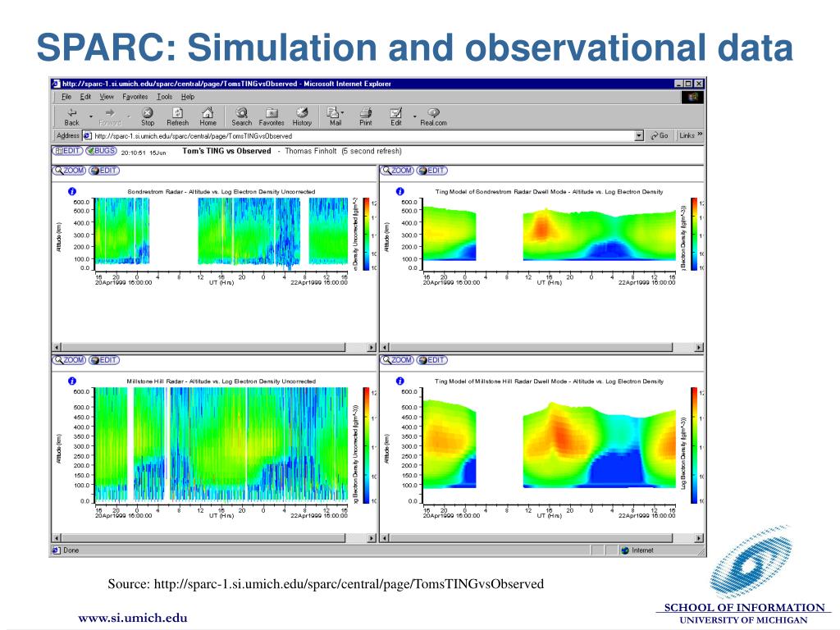Open the Edit menu
Viewport: 840px width, 630px height.
85,97
